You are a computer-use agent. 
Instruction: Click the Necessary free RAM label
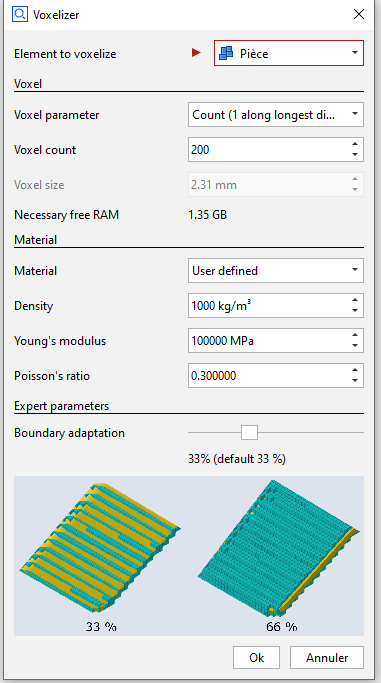67,215
